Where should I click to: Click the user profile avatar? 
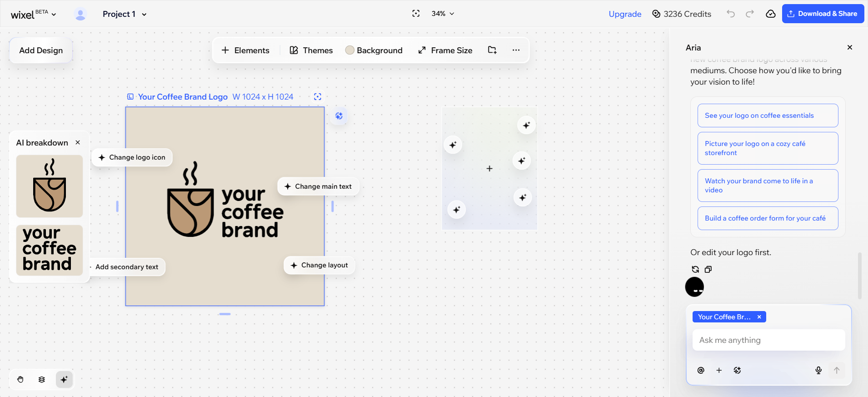[x=80, y=15]
